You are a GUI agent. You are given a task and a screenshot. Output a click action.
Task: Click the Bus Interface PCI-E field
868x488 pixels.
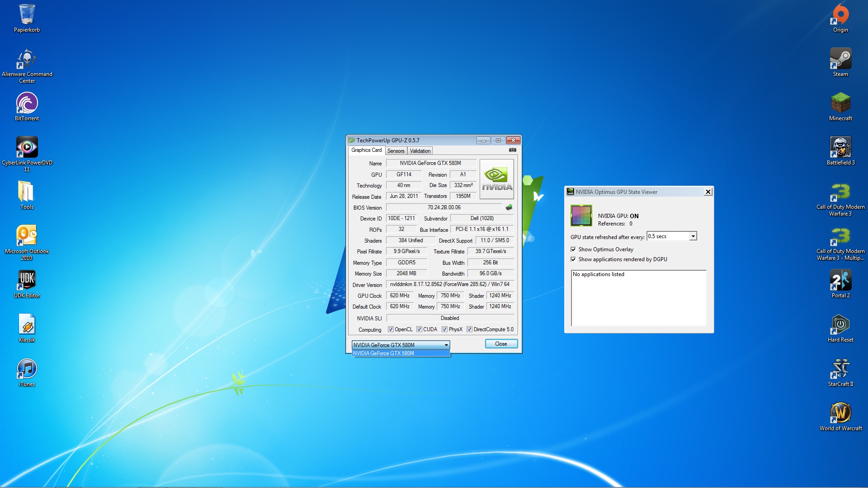(x=482, y=229)
